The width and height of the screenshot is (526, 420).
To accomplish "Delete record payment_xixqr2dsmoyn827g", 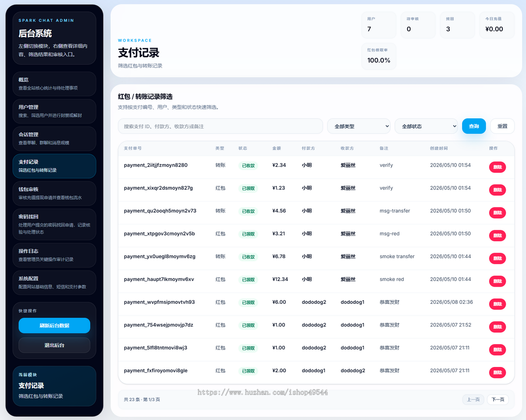I will point(498,190).
